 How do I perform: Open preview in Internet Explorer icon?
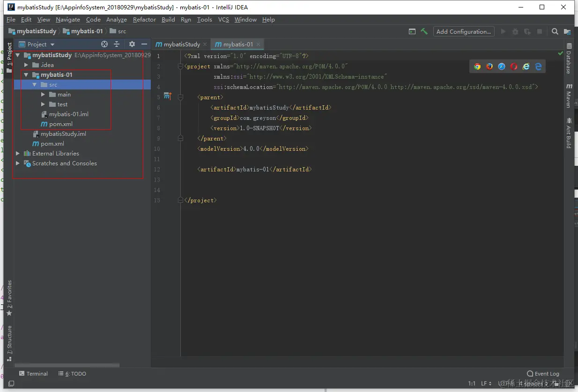[526, 67]
